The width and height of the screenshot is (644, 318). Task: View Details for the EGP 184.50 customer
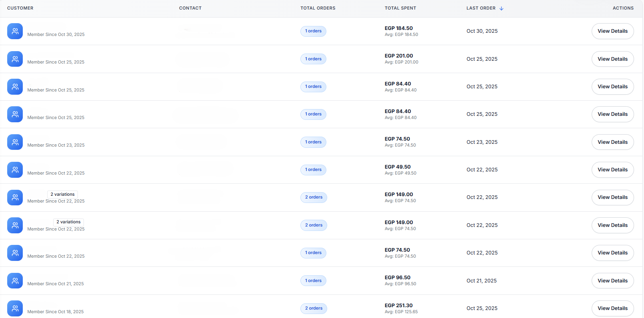pyautogui.click(x=612, y=31)
